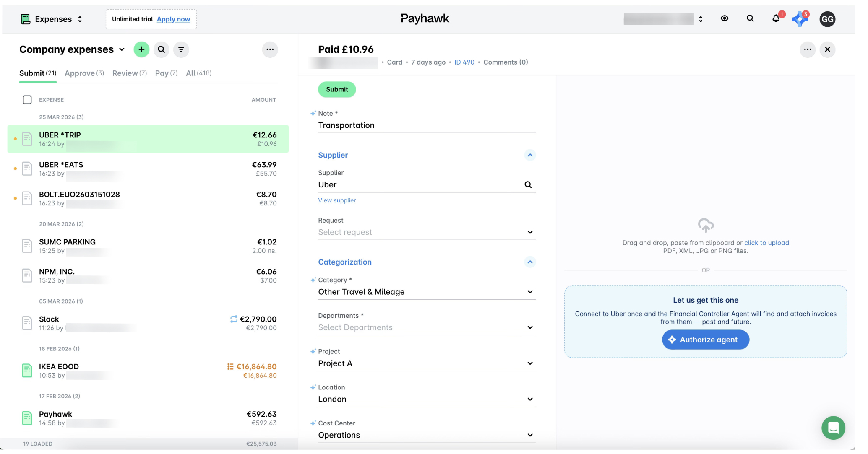Click the Payhawk green receipt icon
The image size is (868, 454).
pyautogui.click(x=27, y=418)
